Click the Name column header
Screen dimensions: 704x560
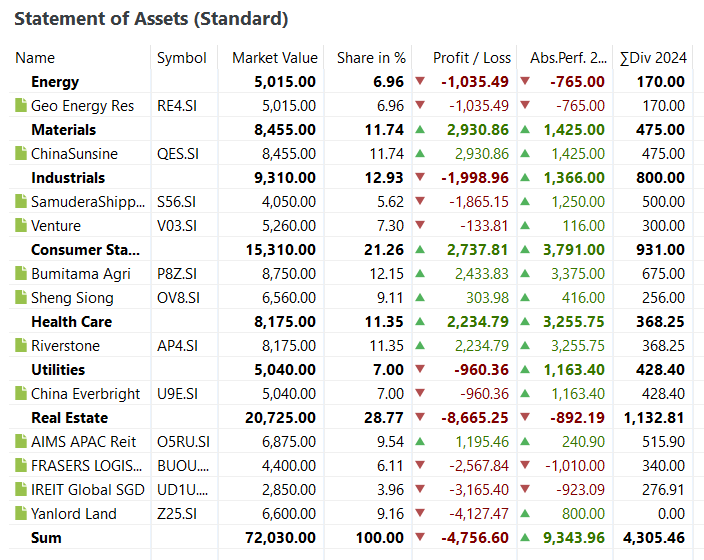point(35,58)
